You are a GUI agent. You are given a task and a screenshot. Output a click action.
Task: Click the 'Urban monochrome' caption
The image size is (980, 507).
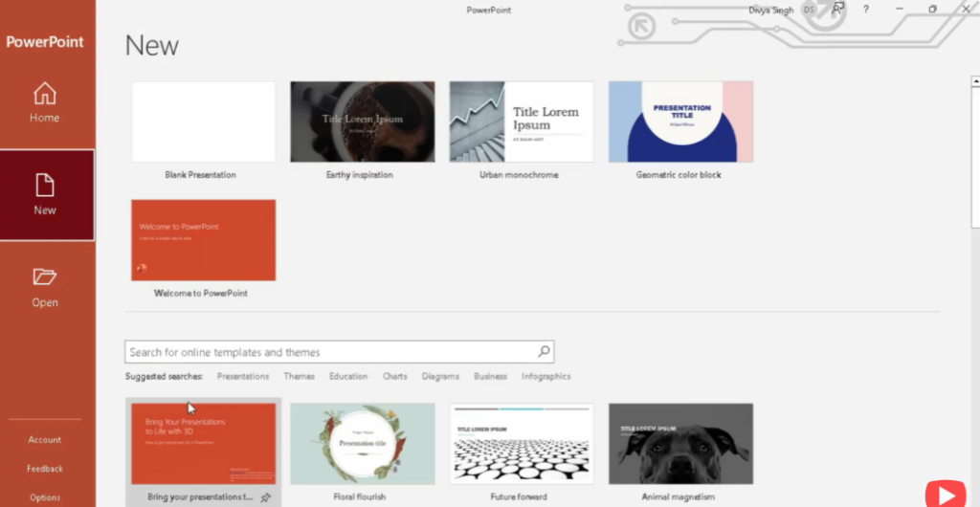[519, 175]
